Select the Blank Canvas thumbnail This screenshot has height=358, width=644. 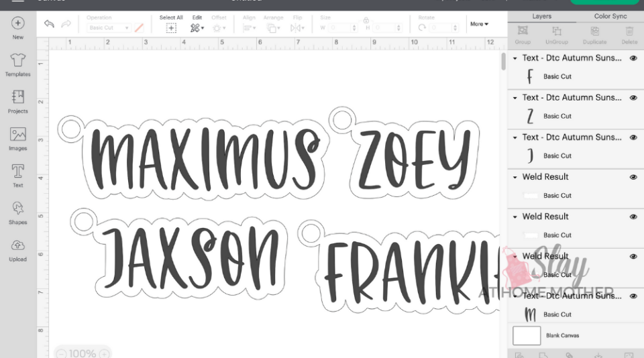point(527,335)
